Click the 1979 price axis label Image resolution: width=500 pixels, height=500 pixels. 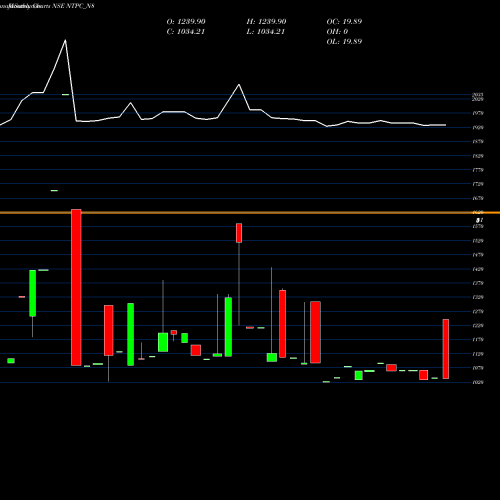478,113
